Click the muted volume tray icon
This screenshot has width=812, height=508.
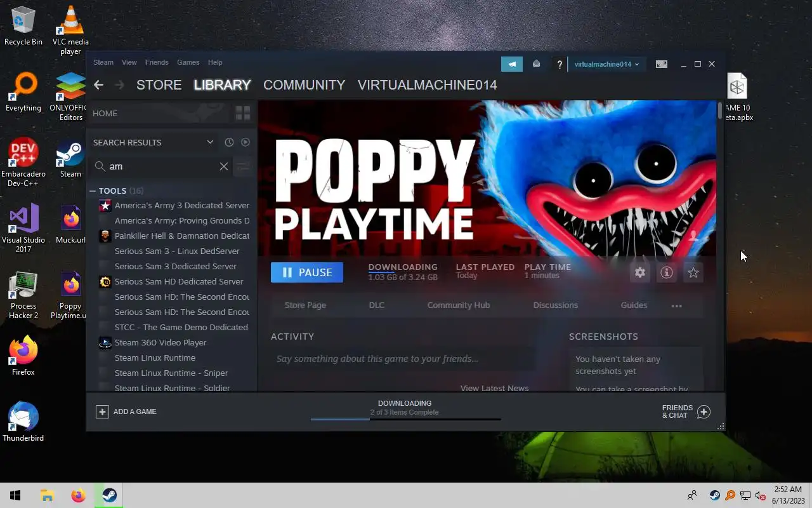click(761, 495)
